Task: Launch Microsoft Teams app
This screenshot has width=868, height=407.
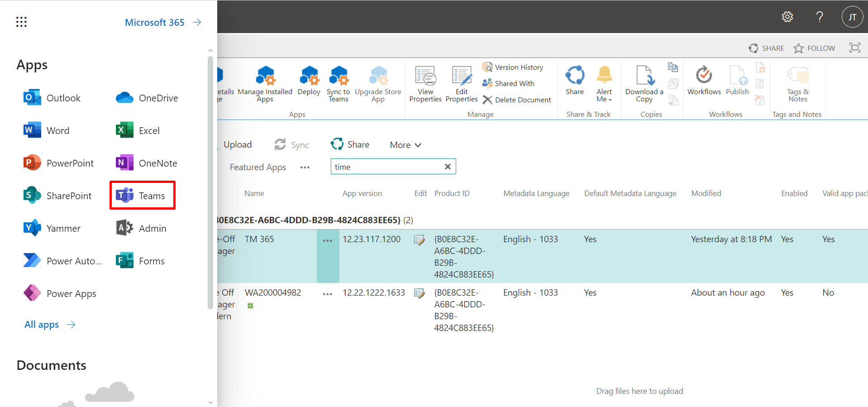Action: point(142,196)
